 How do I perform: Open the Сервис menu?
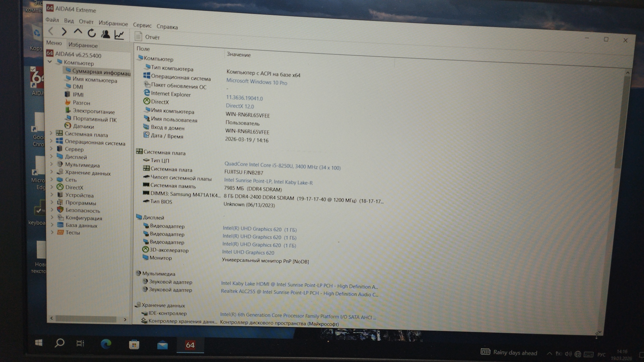coord(142,25)
